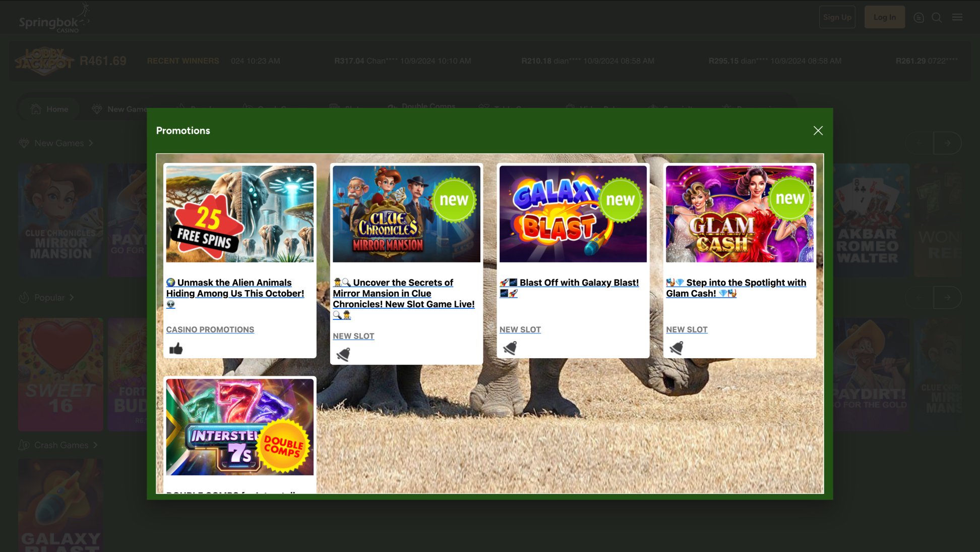This screenshot has height=552, width=980.
Task: Open hamburger menu in top-right header
Action: coord(957,18)
